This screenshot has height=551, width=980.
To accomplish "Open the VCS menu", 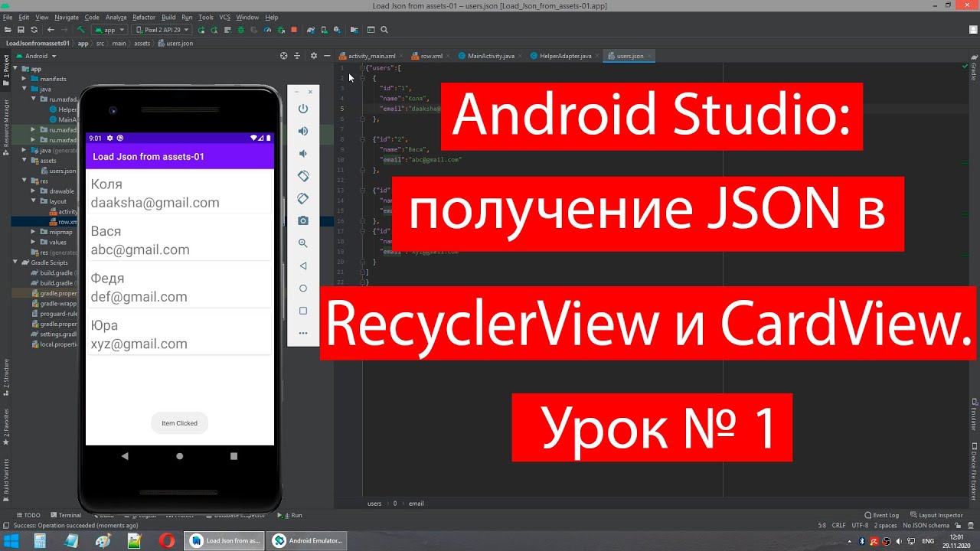I will [x=225, y=17].
